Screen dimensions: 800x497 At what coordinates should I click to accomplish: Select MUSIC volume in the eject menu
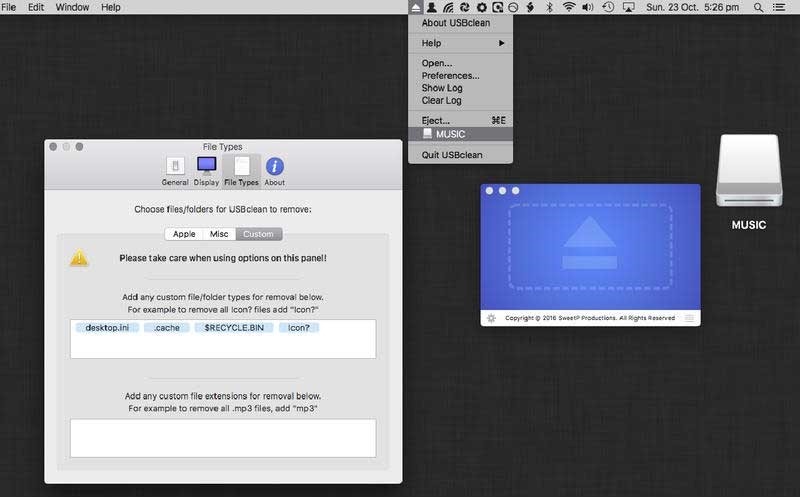click(450, 134)
